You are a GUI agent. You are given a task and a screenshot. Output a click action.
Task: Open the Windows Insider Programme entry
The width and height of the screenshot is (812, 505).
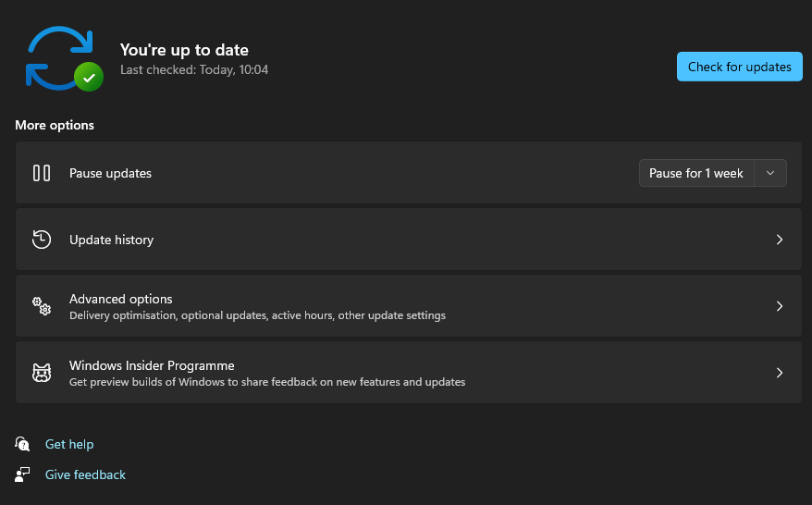[152, 365]
